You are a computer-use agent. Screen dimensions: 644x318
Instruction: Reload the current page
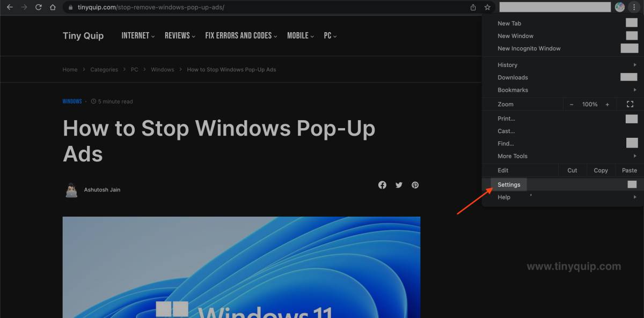tap(38, 8)
